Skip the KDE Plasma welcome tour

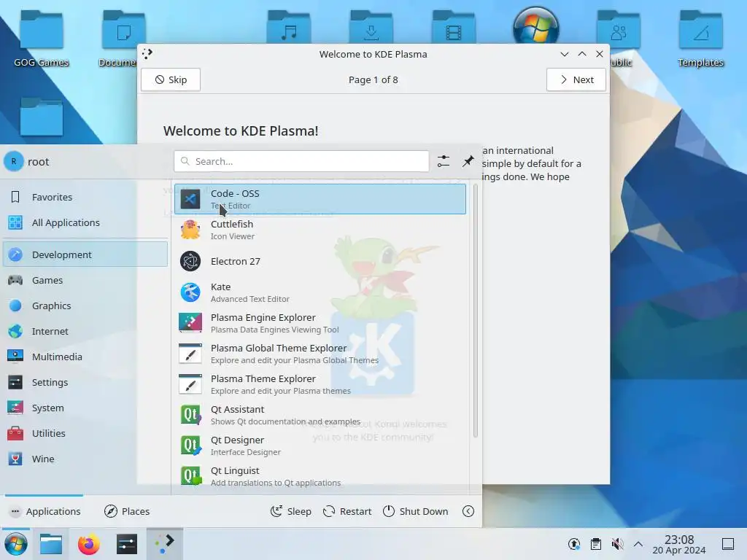click(x=171, y=79)
